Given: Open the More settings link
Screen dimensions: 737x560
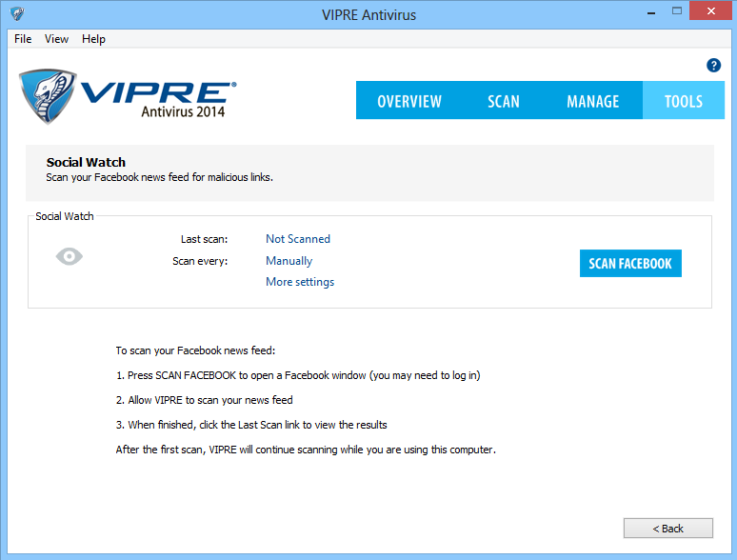Looking at the screenshot, I should click(300, 282).
